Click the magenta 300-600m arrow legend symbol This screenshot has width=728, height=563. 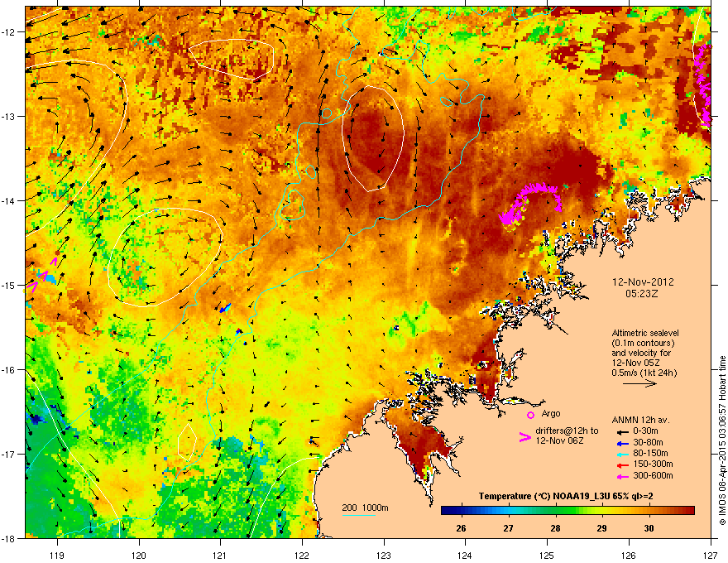[621, 476]
